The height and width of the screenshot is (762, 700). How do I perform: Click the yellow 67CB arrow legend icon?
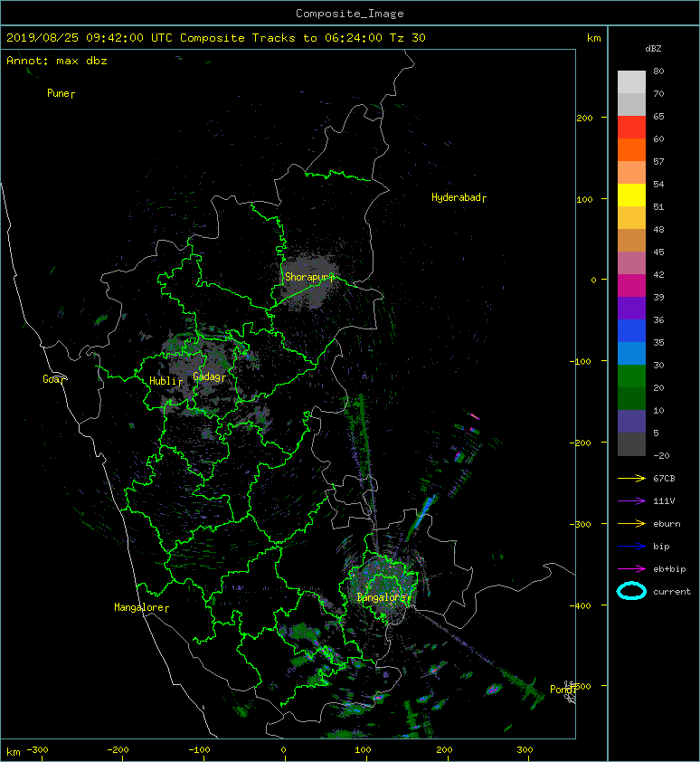coord(631,479)
